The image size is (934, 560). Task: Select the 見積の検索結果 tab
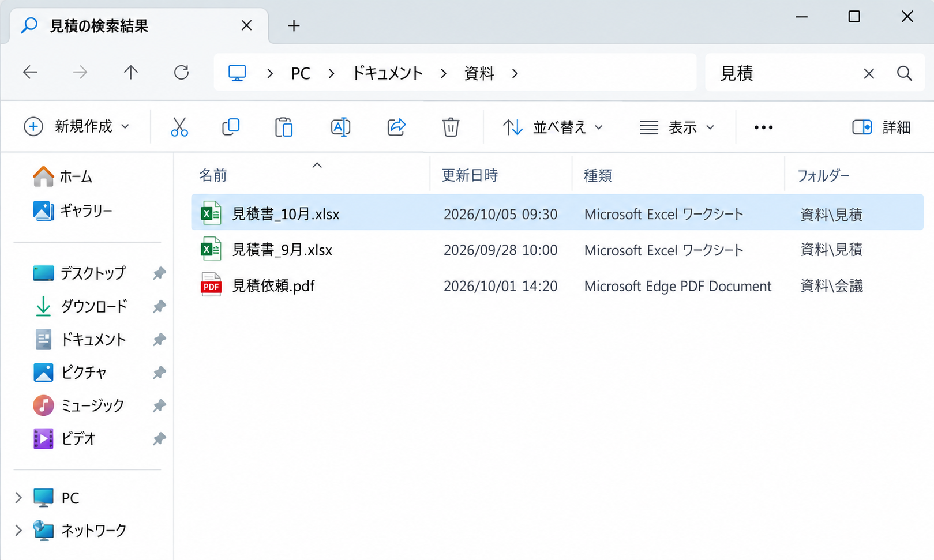coord(138,26)
